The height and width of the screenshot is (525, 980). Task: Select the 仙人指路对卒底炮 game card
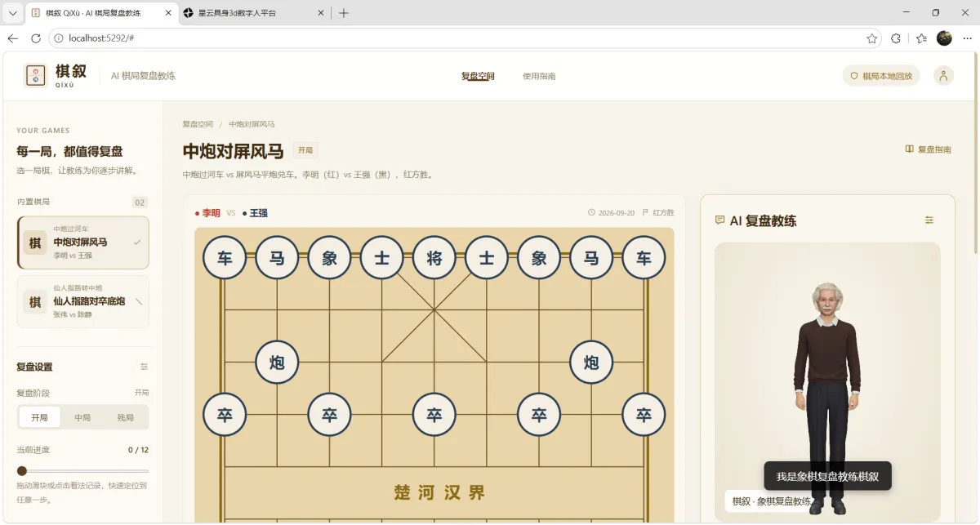click(82, 301)
